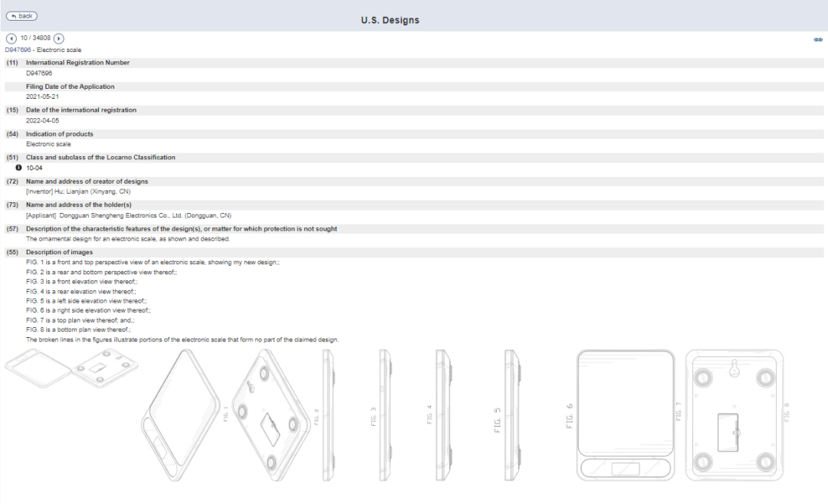Open FIG. 4 rear elevation drawing
The image size is (828, 504).
point(386,415)
